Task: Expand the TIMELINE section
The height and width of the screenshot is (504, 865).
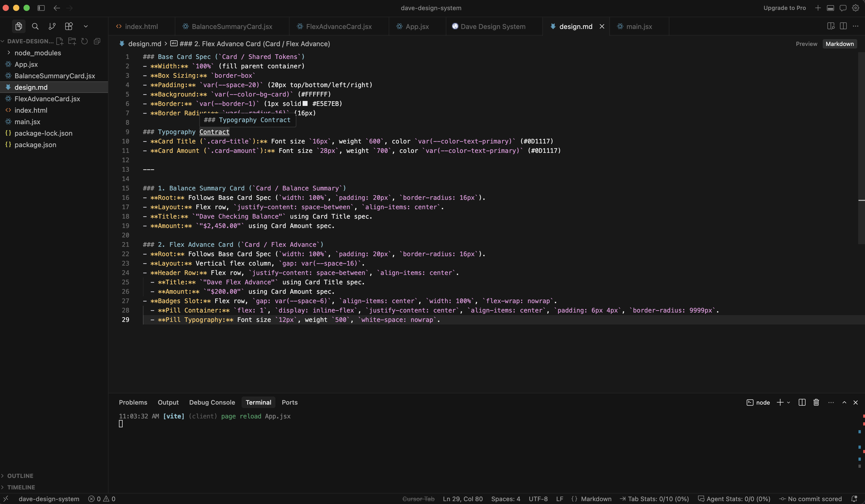Action: click(x=21, y=487)
